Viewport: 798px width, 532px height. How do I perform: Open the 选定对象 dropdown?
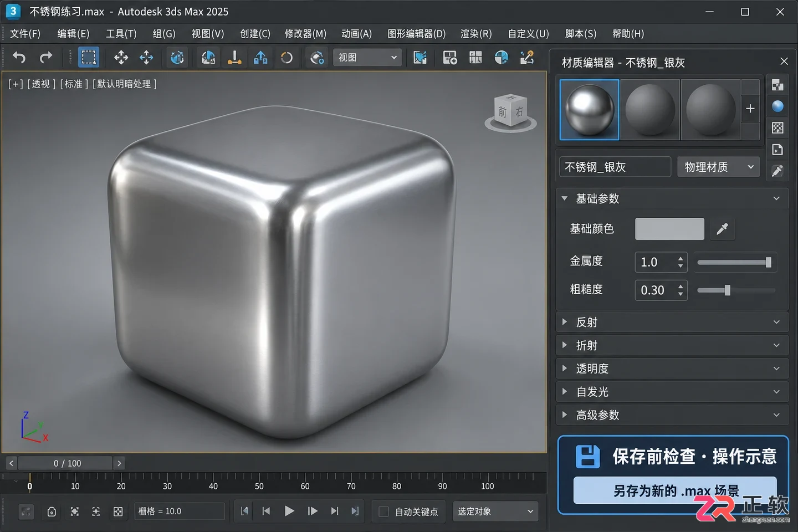pyautogui.click(x=495, y=511)
